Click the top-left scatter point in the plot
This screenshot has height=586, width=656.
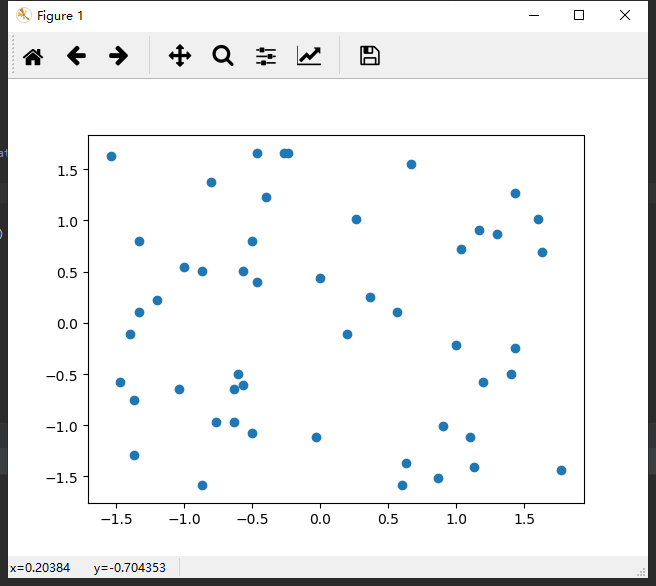coord(111,156)
